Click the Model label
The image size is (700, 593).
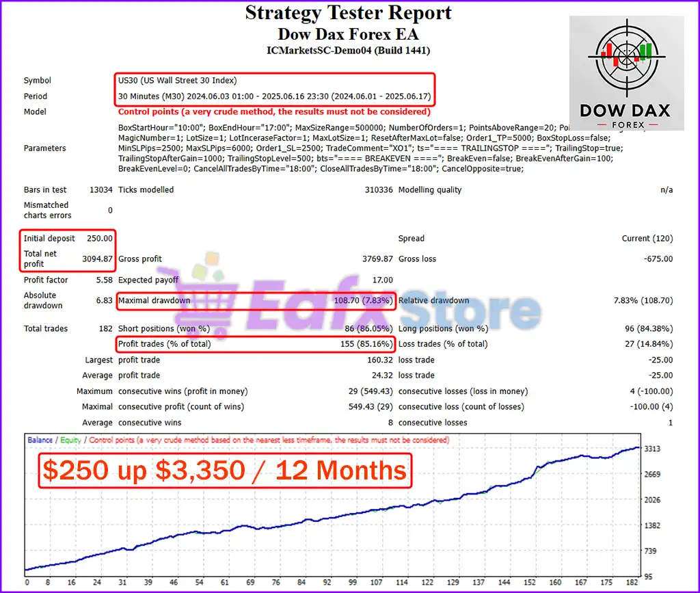click(x=35, y=111)
